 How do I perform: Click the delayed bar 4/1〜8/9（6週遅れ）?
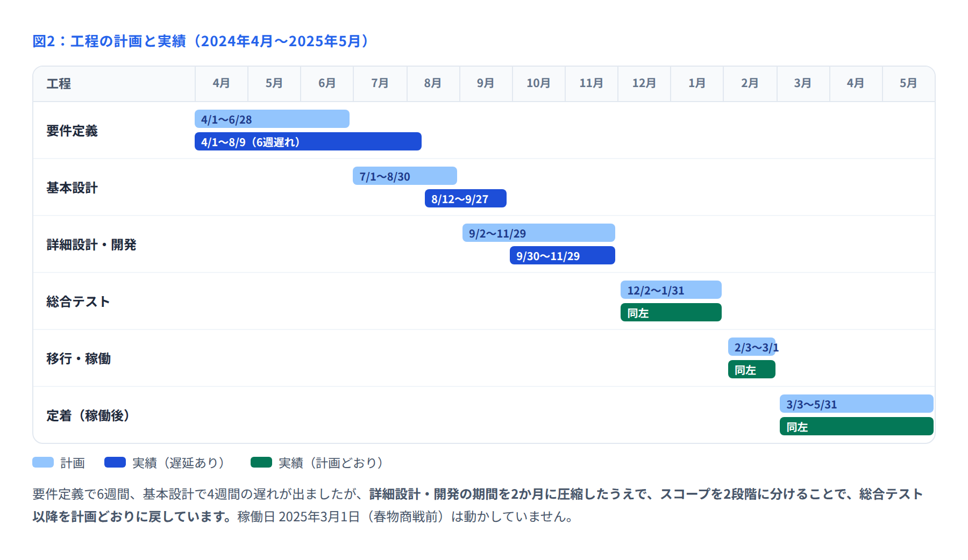(308, 141)
